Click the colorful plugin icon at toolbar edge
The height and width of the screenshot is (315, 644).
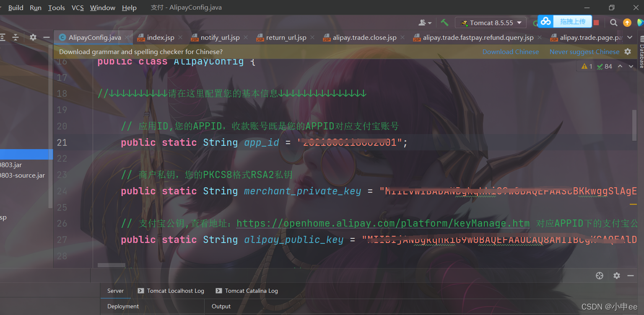[640, 23]
